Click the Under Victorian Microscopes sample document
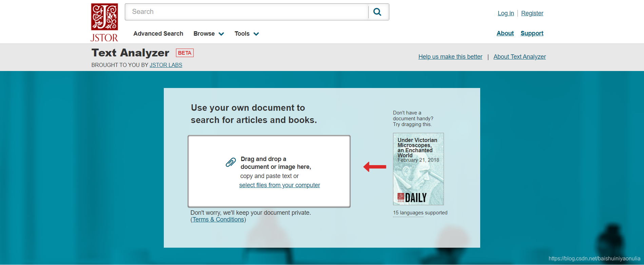The height and width of the screenshot is (265, 644). 418,169
